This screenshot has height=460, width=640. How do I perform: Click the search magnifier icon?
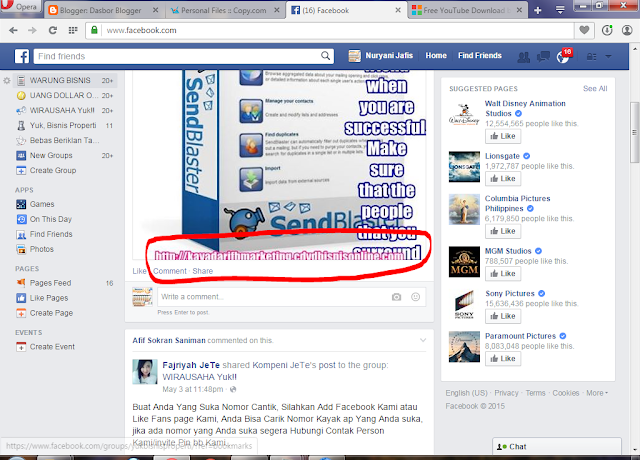tap(325, 56)
